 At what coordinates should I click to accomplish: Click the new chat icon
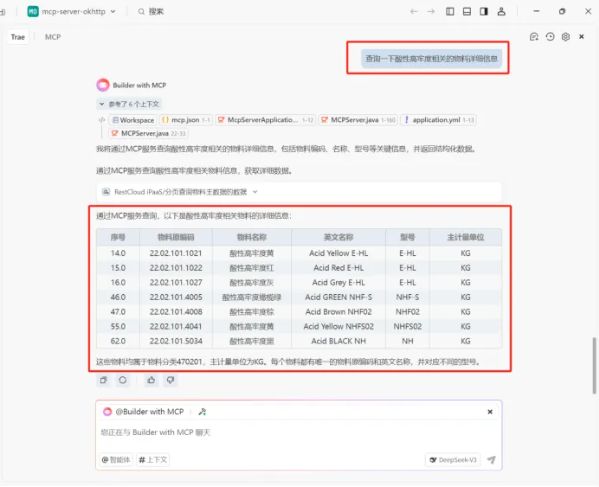(534, 37)
